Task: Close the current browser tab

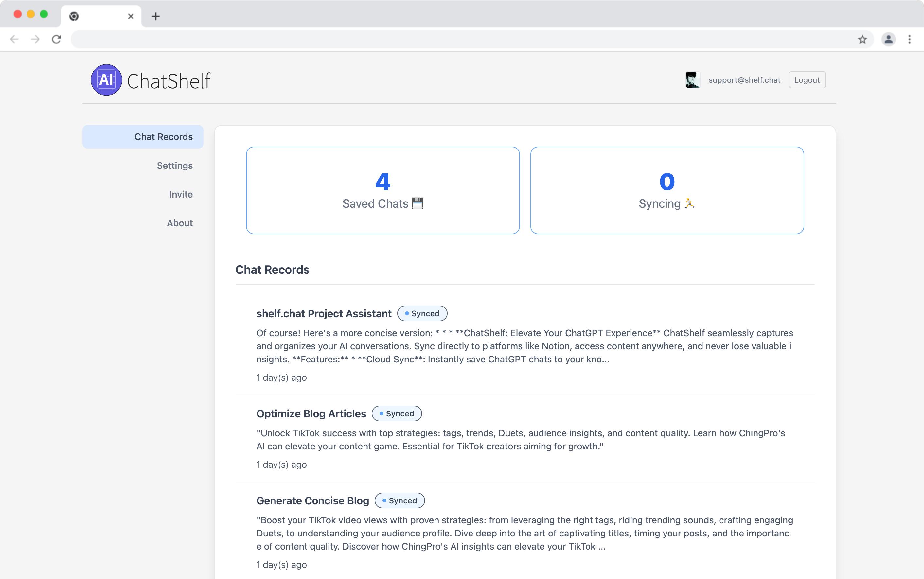Action: coord(131,16)
